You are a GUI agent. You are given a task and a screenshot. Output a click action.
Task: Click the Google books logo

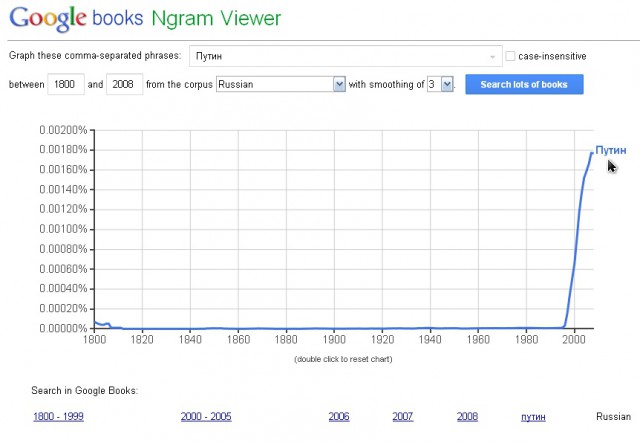[76, 19]
